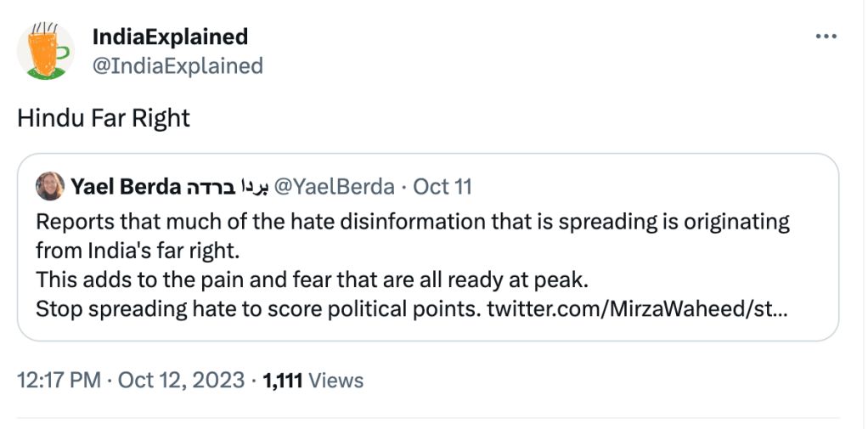Open the twitter.com/MirzaWaheed link
This screenshot has width=868, height=429.
(x=637, y=308)
